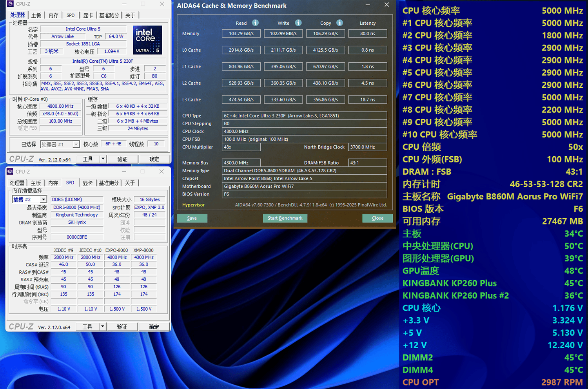Click 确定 button in top CPU-Z
The height and width of the screenshot is (389, 588).
point(154,159)
